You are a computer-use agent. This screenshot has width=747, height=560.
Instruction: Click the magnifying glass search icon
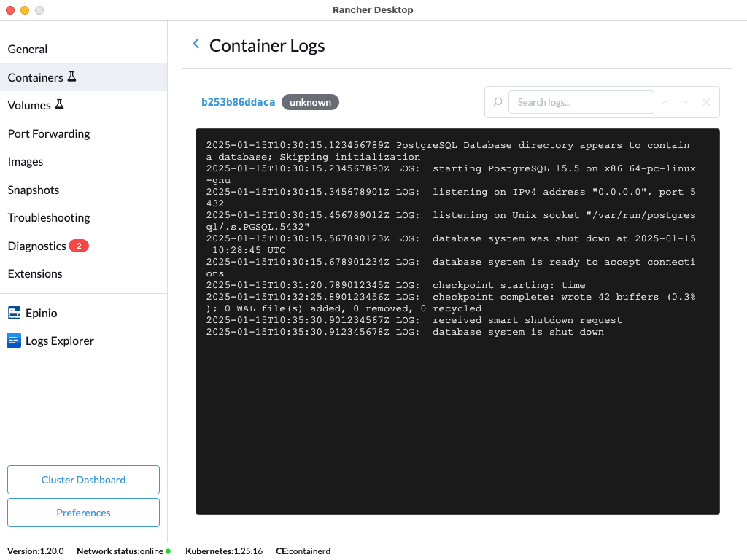497,102
